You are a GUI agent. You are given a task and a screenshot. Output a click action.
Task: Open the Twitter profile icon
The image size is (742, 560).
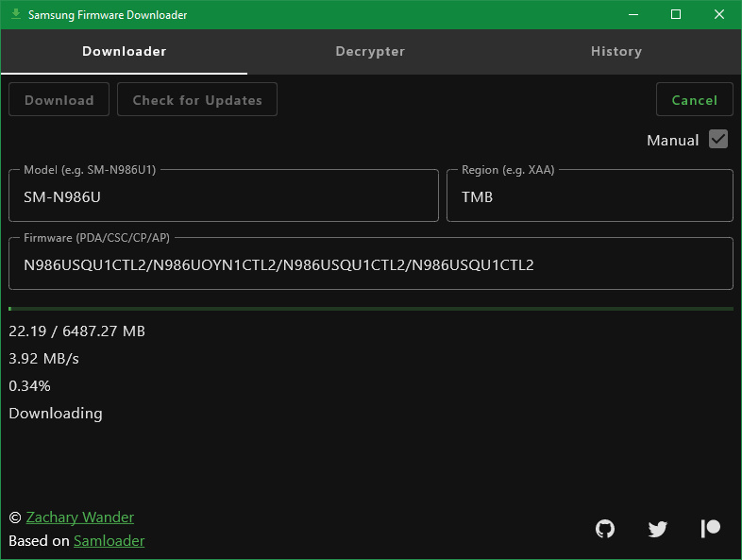(658, 529)
